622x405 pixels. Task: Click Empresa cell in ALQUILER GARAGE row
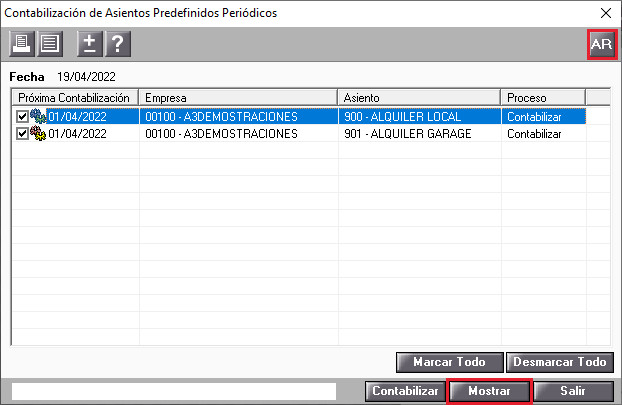[x=238, y=134]
